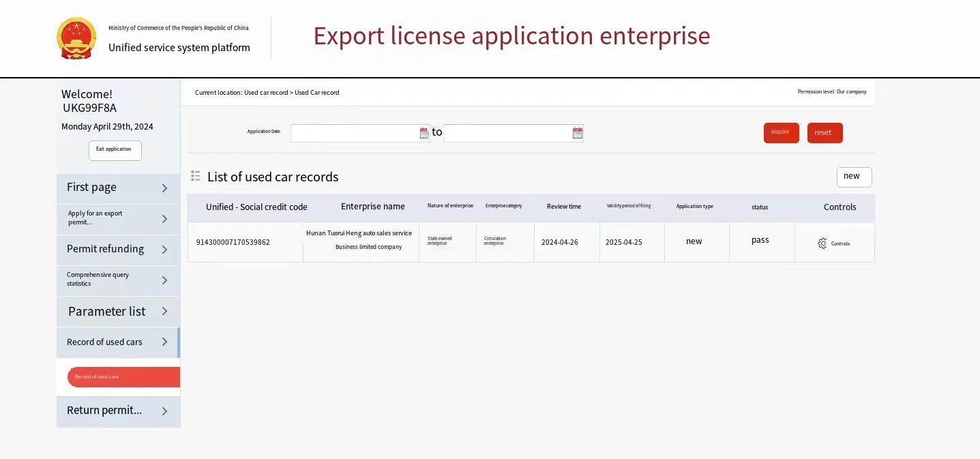
Task: Select Record of used cars menu item
Action: pyautogui.click(x=118, y=342)
